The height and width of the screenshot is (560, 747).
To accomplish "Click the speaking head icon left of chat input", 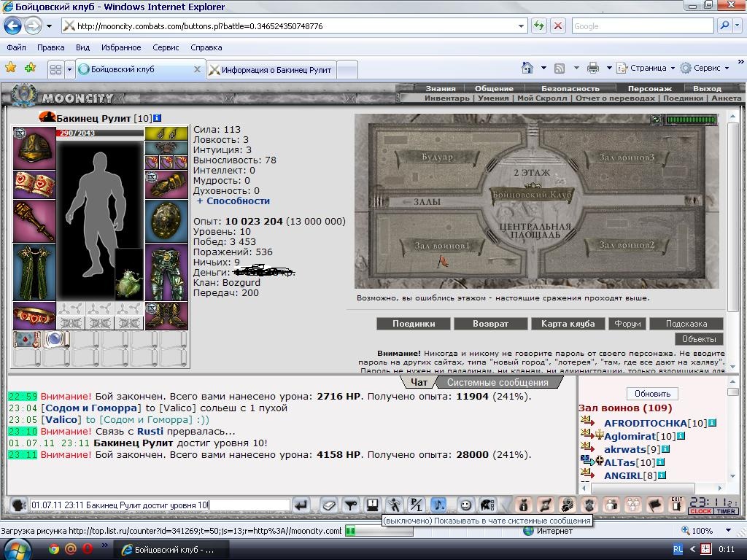I will [18, 505].
